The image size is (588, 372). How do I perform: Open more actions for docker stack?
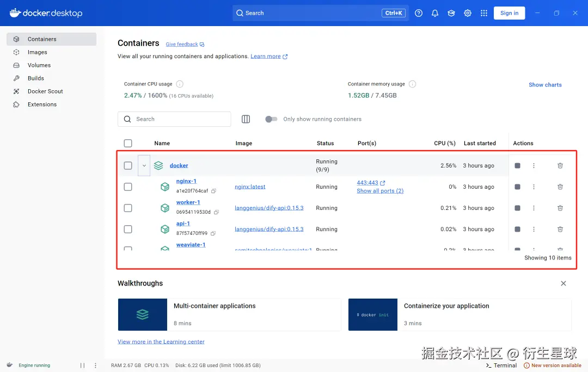(x=534, y=165)
